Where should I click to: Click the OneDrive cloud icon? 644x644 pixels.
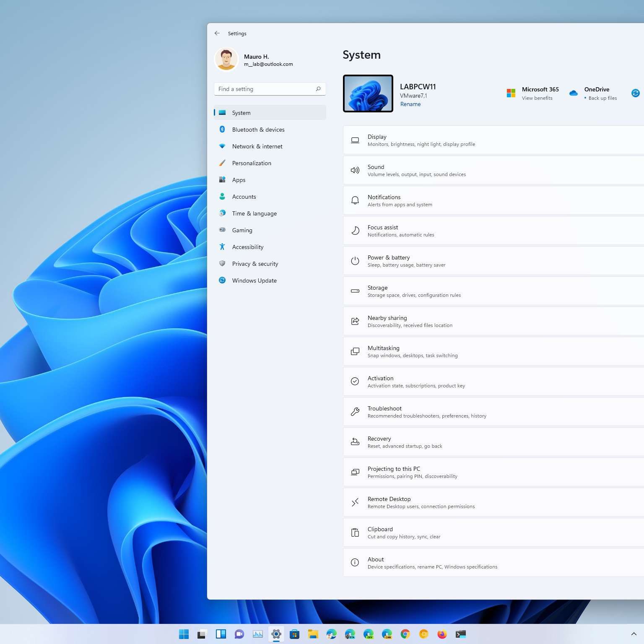[x=573, y=93]
